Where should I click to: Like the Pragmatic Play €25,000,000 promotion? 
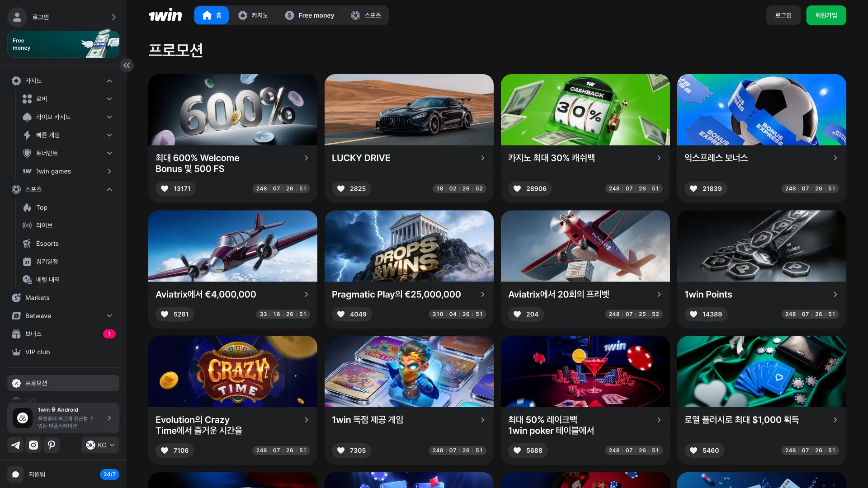(x=352, y=314)
